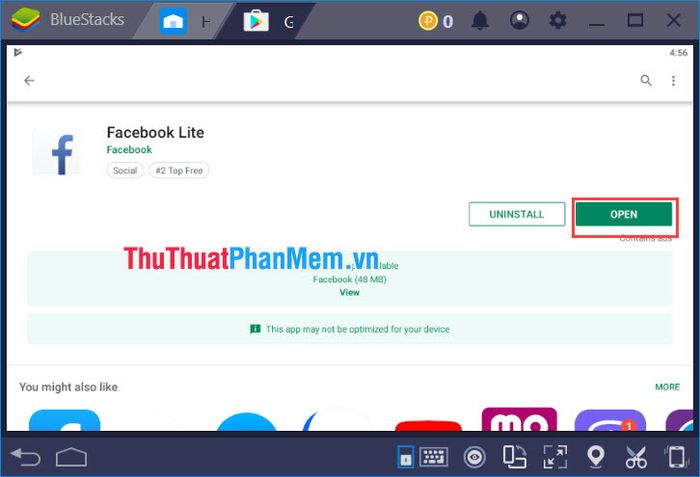Viewport: 700px width, 477px height.
Task: Click the scissors screenshot icon
Action: pyautogui.click(x=636, y=457)
